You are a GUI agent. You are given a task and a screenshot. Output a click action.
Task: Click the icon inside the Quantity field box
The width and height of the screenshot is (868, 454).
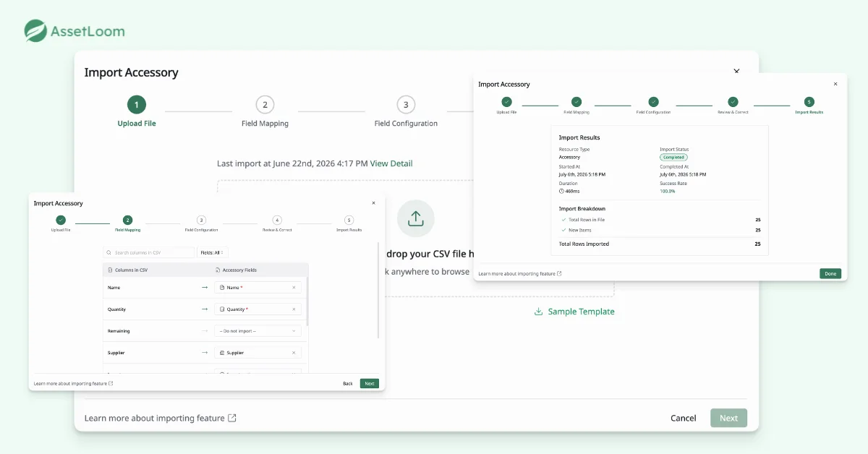tap(222, 309)
